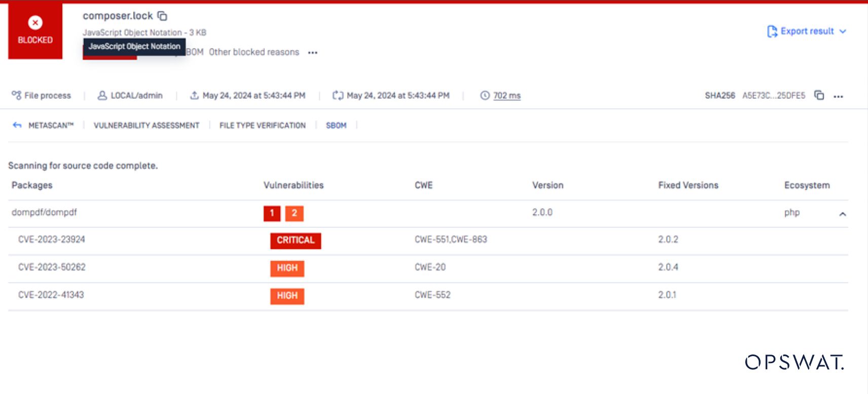The image size is (868, 394).
Task: Click Other blocked reasons text
Action: pos(254,52)
